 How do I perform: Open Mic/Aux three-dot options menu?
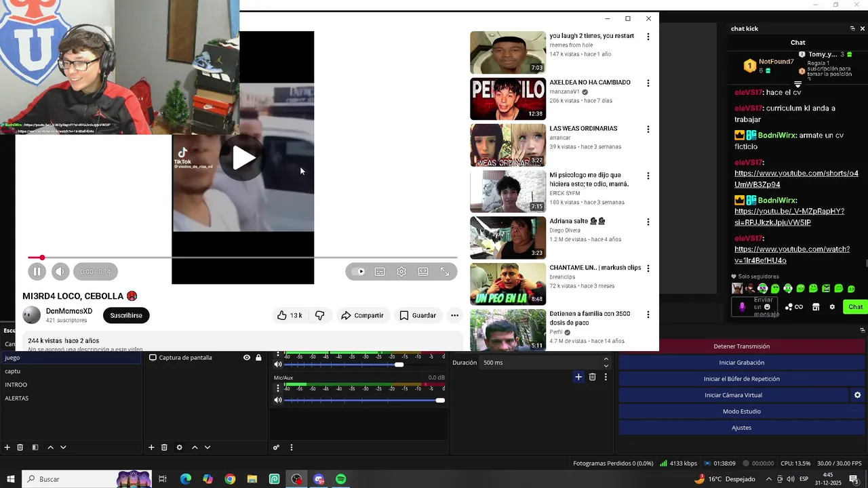[277, 388]
